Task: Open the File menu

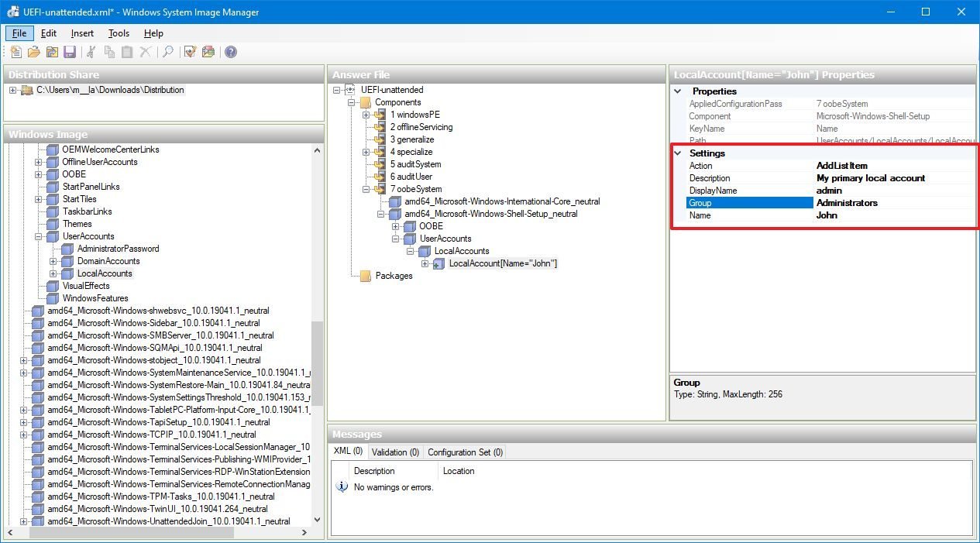Action: tap(19, 33)
